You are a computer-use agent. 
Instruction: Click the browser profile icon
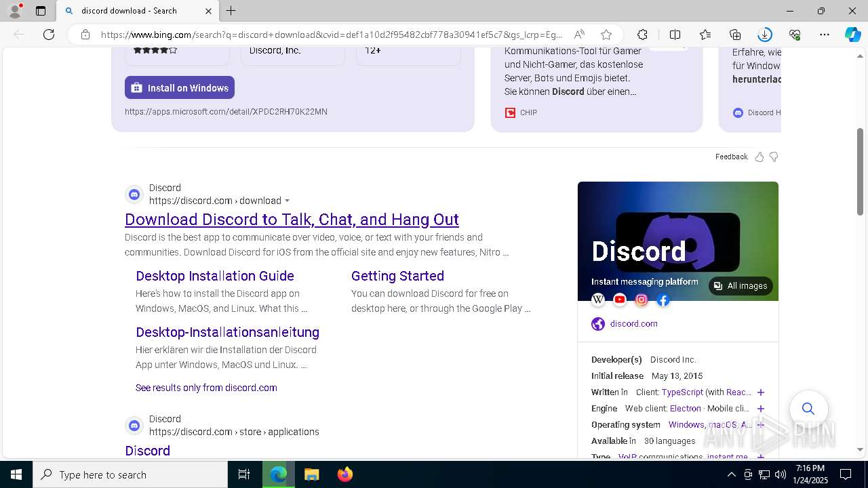point(15,11)
